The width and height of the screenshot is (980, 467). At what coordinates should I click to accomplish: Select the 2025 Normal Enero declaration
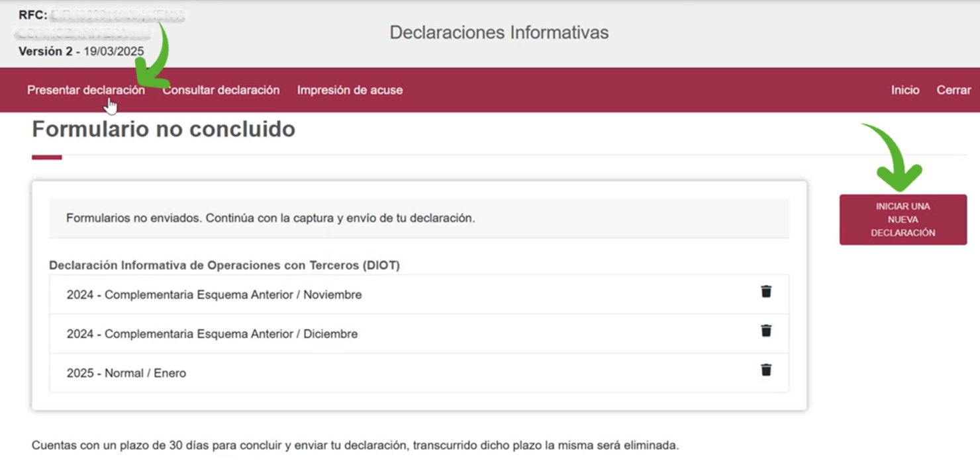pos(126,373)
